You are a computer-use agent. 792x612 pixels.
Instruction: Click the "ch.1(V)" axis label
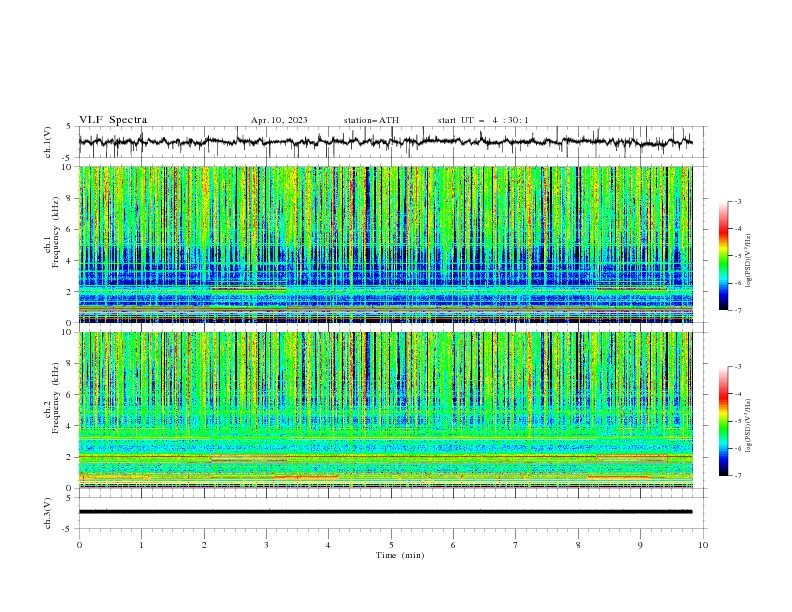click(47, 142)
